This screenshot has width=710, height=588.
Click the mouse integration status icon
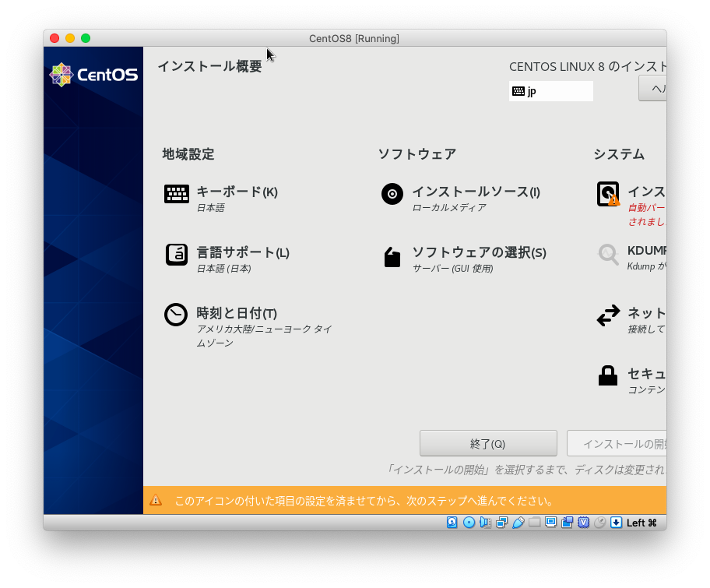(600, 523)
